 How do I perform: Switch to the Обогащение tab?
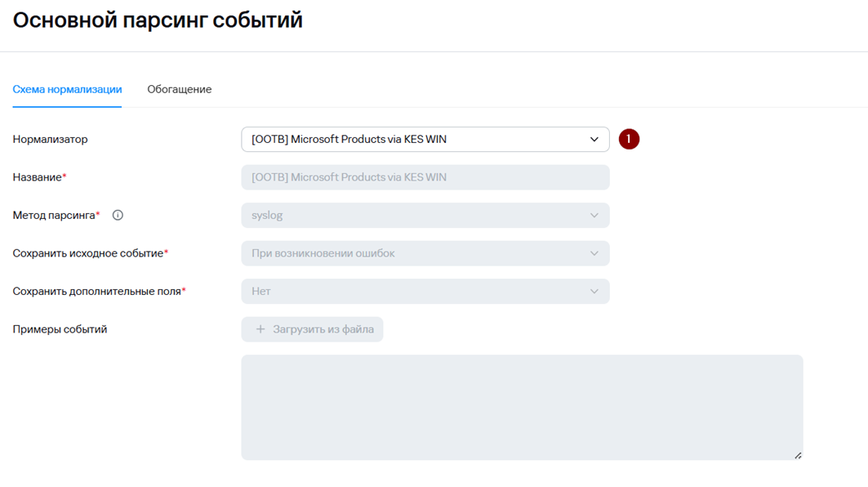click(x=180, y=89)
